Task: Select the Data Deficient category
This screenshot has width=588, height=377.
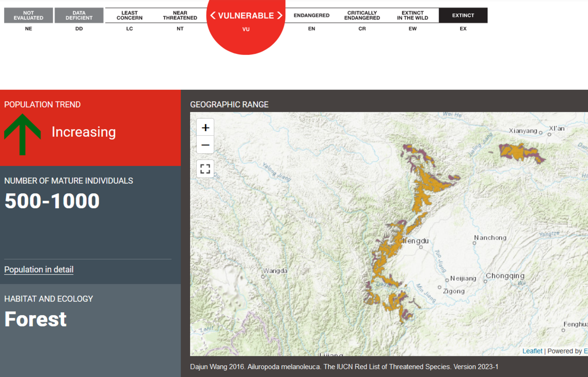Action: [x=79, y=15]
